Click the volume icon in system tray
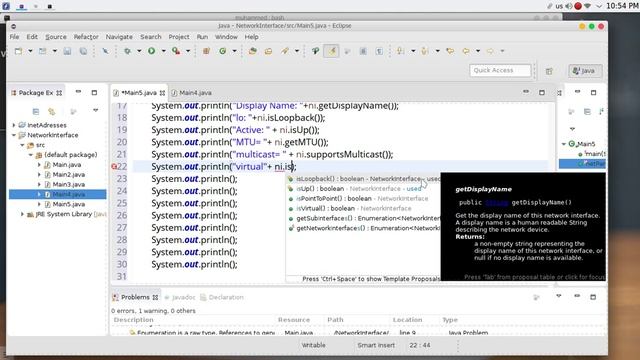This screenshot has width=640, height=360. coord(569,6)
